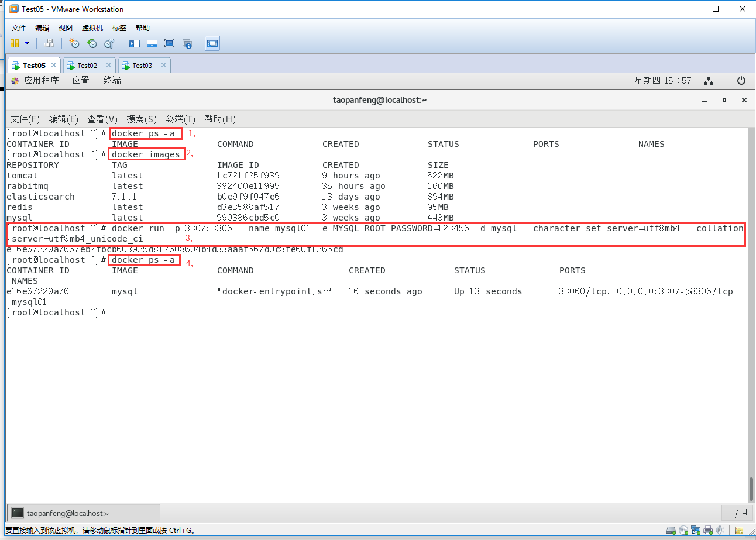Click the taopanfeng@localhost taskbar button

pyautogui.click(x=61, y=513)
